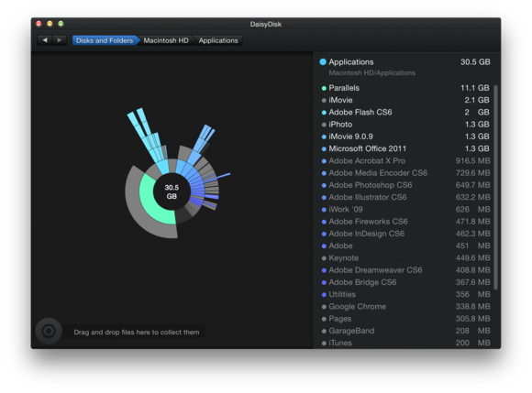
Task: Select Adobe Fireworks CS6
Action: (x=405, y=222)
